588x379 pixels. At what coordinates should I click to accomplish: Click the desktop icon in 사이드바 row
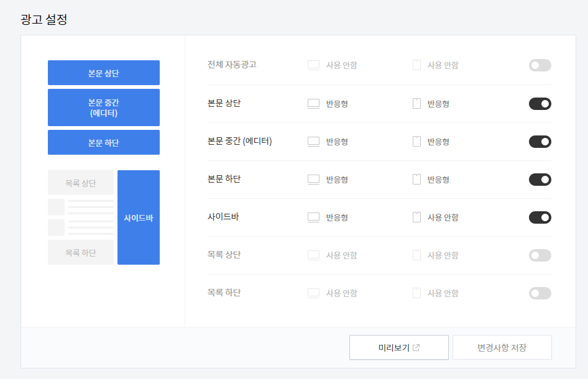click(313, 217)
